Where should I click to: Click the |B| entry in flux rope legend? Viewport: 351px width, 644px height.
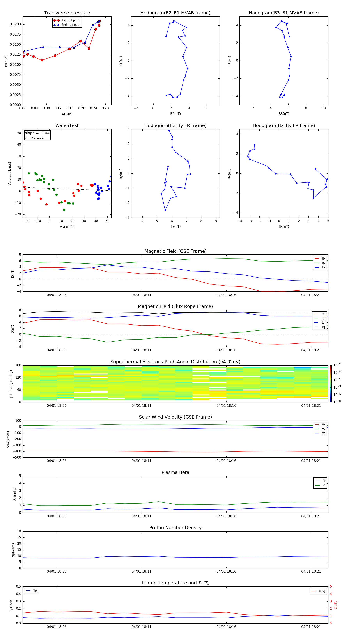click(320, 327)
